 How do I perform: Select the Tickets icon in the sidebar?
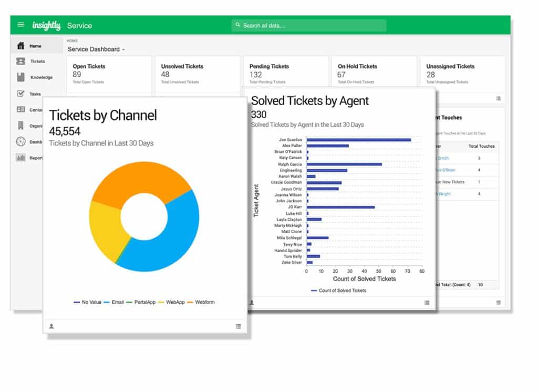click(x=21, y=61)
